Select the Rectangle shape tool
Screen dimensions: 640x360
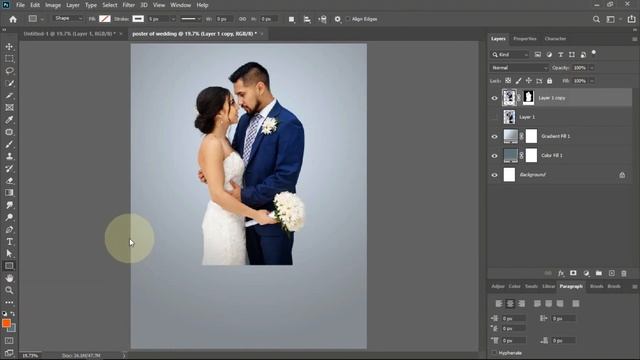[x=9, y=266]
